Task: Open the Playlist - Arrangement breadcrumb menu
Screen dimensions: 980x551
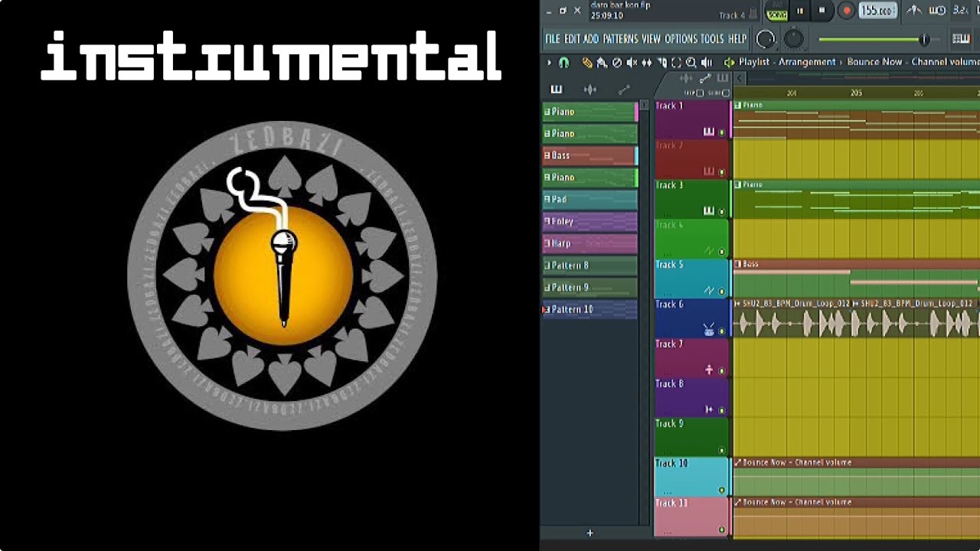Action: pyautogui.click(x=787, y=62)
